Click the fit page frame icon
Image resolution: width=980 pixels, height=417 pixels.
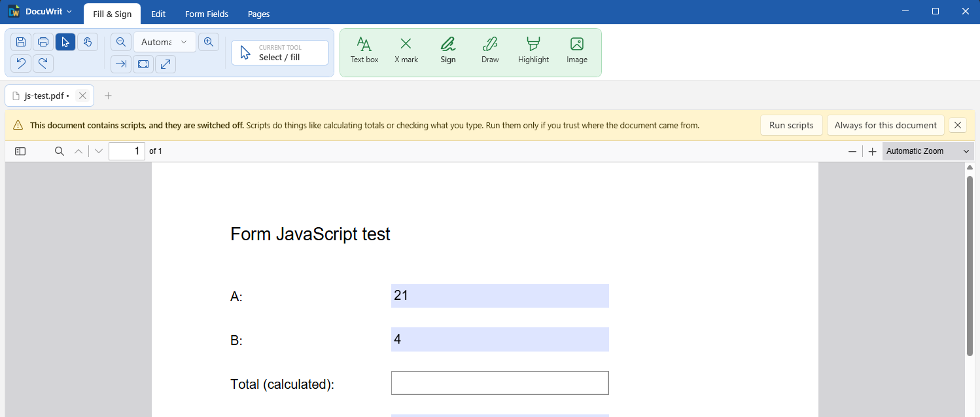[x=143, y=64]
